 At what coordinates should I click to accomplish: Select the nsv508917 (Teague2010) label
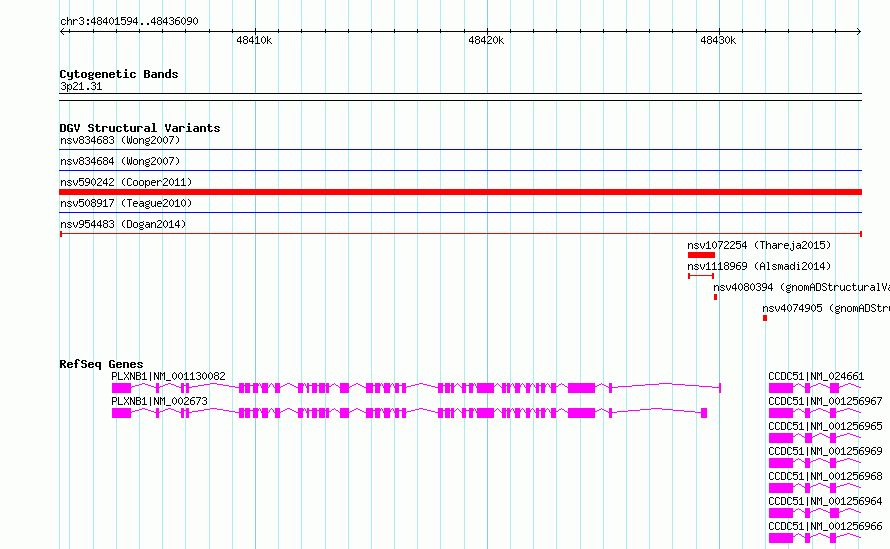pyautogui.click(x=126, y=203)
